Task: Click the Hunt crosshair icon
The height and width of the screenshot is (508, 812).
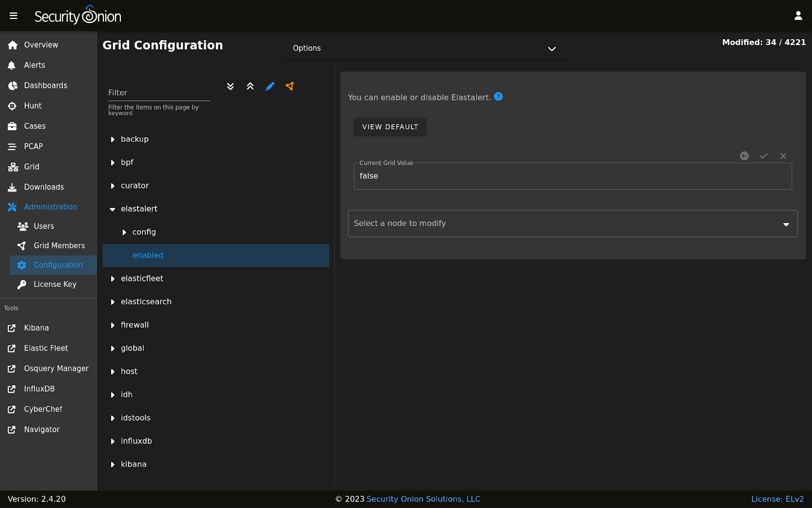Action: pyautogui.click(x=13, y=106)
